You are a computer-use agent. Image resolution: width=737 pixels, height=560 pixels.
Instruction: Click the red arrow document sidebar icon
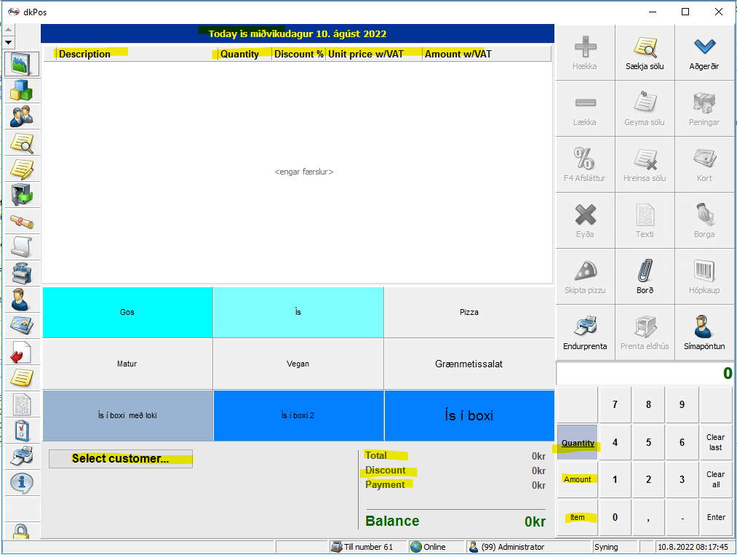[x=22, y=352]
